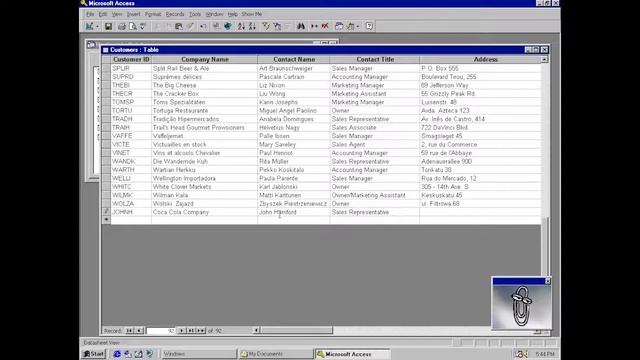640x360 pixels.
Task: Open the Window menu
Action: point(214,14)
